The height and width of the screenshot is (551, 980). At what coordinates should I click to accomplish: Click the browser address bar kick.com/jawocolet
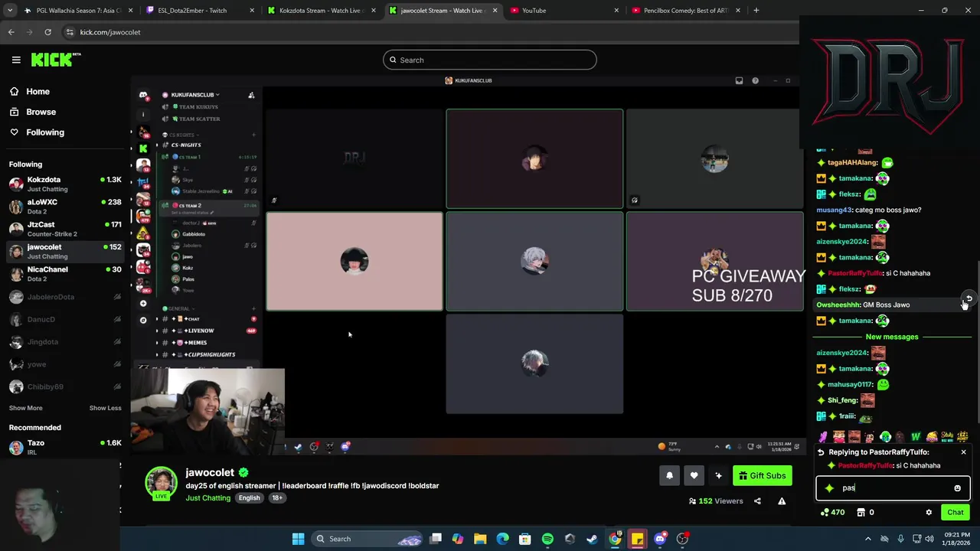tap(110, 32)
